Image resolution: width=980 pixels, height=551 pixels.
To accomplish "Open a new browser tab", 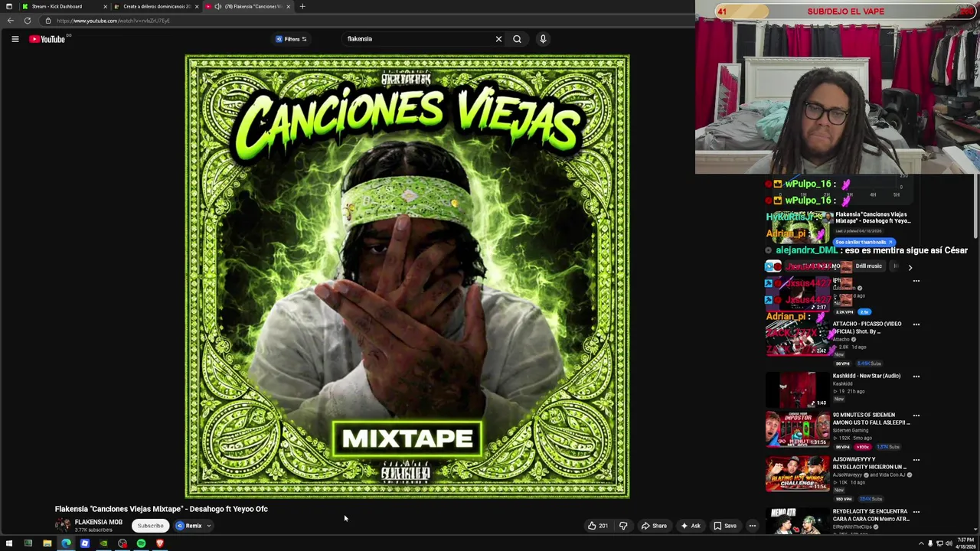I will [302, 6].
